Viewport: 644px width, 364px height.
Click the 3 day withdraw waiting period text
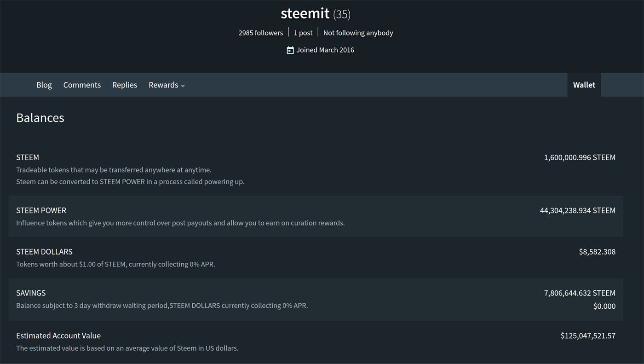tap(162, 305)
